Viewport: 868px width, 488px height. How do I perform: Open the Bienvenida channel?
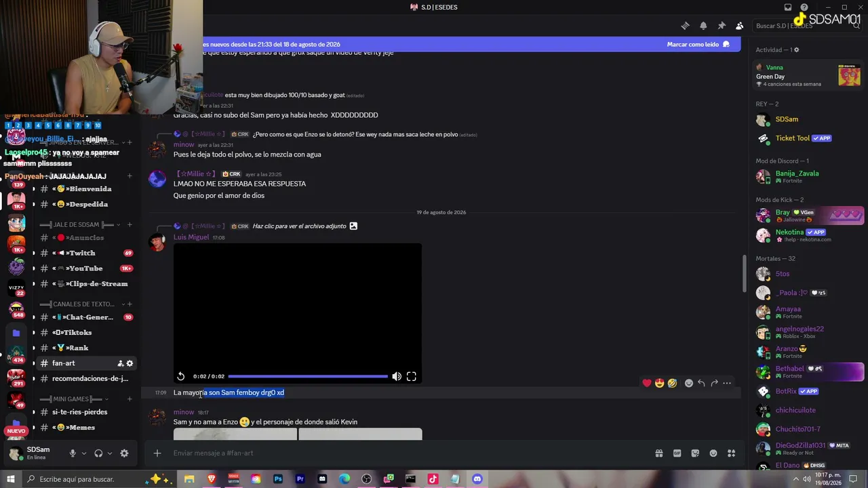(86, 189)
